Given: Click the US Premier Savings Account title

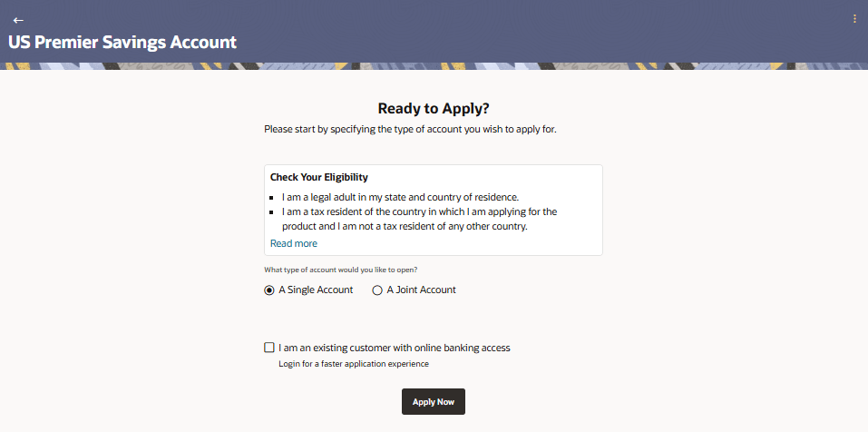Looking at the screenshot, I should point(122,42).
